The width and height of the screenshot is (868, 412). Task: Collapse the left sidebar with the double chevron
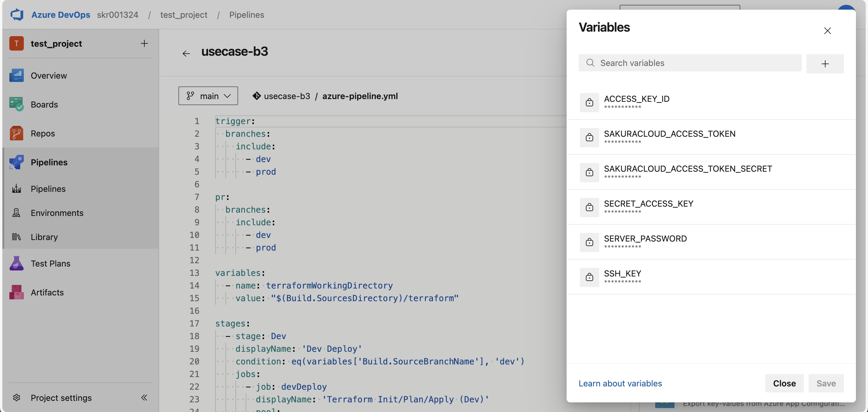(x=144, y=398)
